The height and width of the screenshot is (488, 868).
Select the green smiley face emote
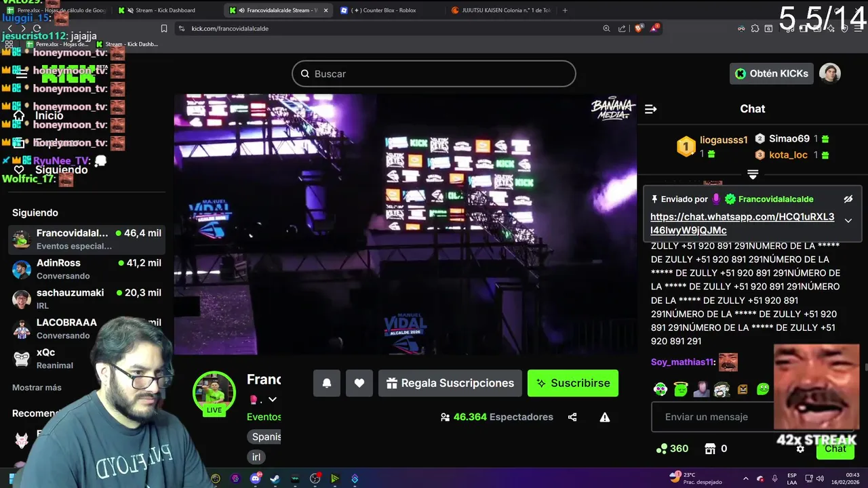coord(763,389)
